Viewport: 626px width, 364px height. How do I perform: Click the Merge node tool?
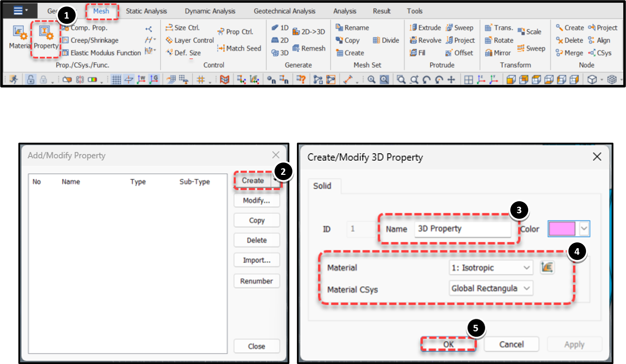click(569, 53)
